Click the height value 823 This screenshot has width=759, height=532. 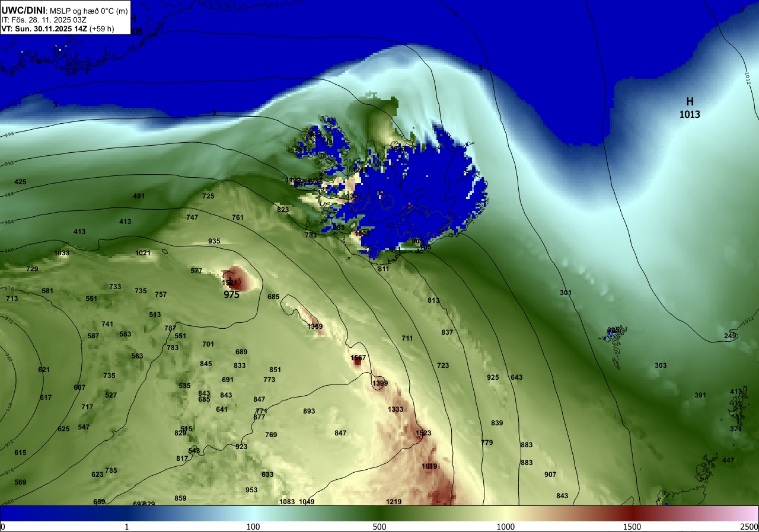tap(283, 210)
